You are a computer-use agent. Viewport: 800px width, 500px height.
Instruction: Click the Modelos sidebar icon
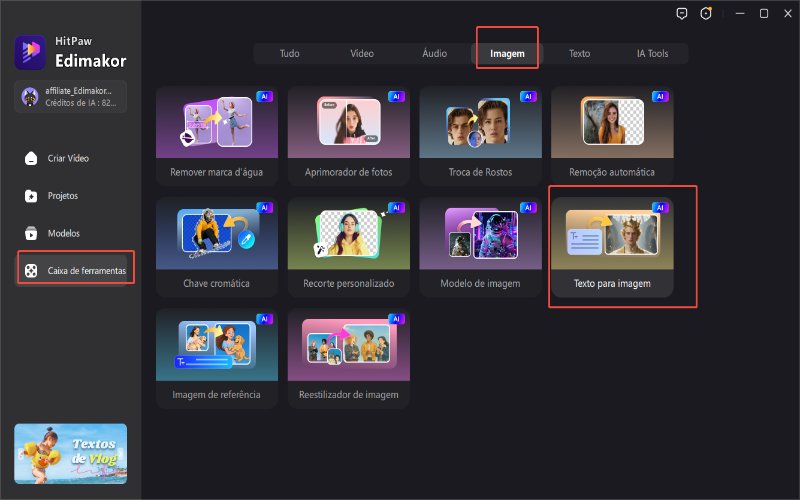coord(32,233)
